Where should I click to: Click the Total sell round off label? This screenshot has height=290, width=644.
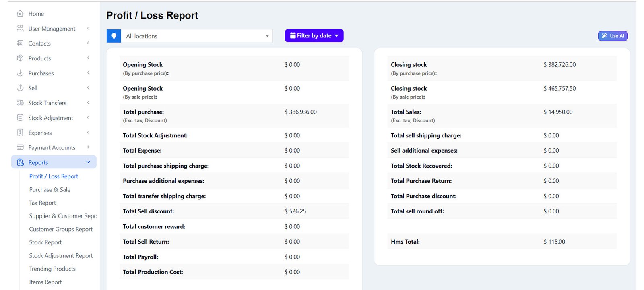(417, 211)
